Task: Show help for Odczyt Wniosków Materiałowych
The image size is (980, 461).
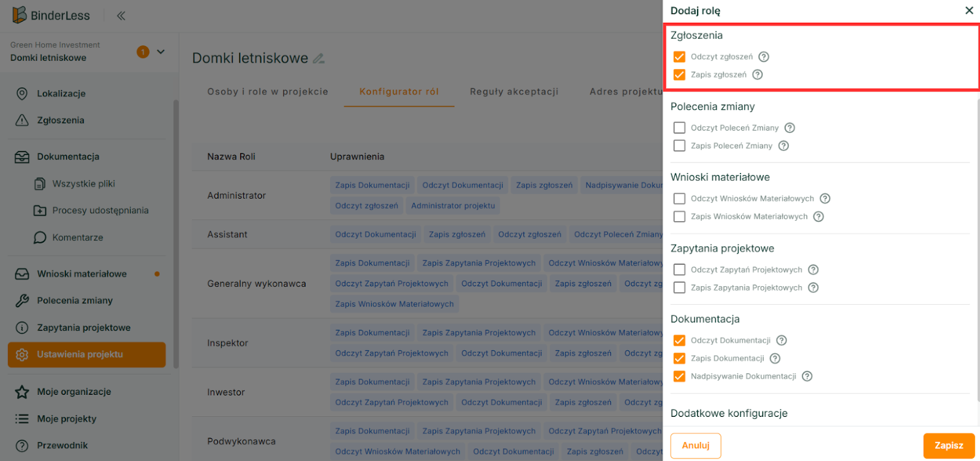Action: [x=825, y=199]
